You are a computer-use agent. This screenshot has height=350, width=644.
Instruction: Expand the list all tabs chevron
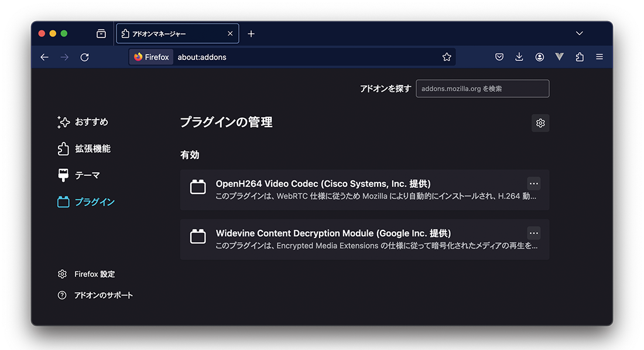click(580, 33)
